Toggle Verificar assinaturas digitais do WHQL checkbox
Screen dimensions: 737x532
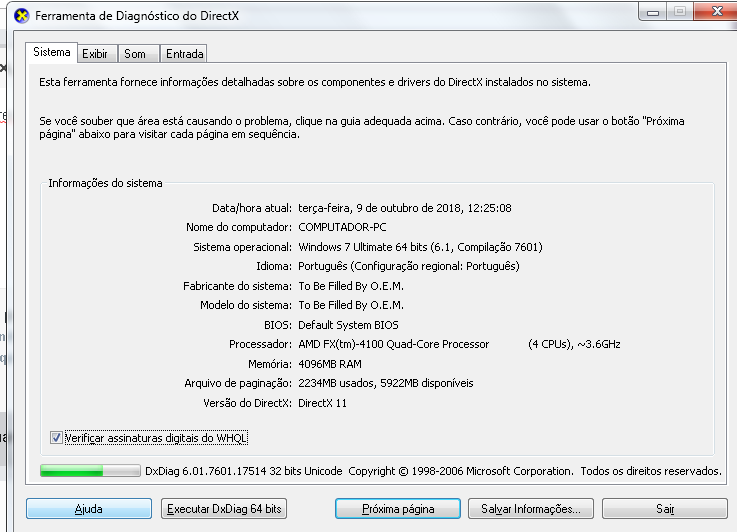[56, 438]
